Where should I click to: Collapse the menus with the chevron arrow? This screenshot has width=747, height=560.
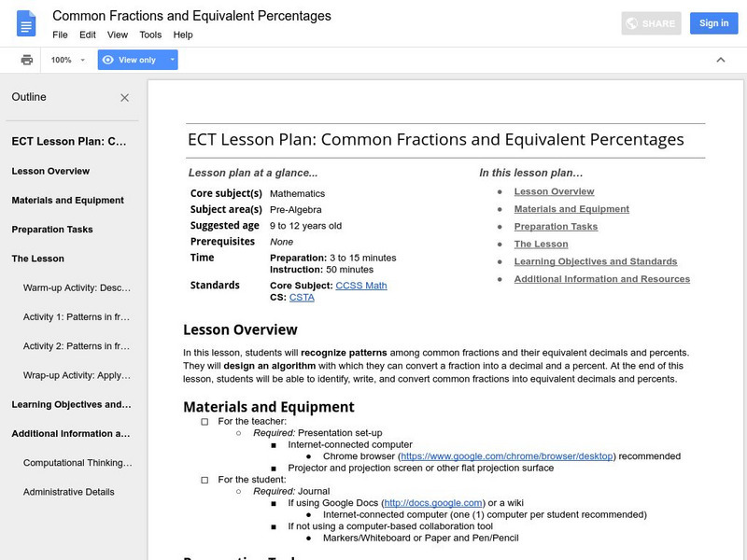(x=721, y=60)
